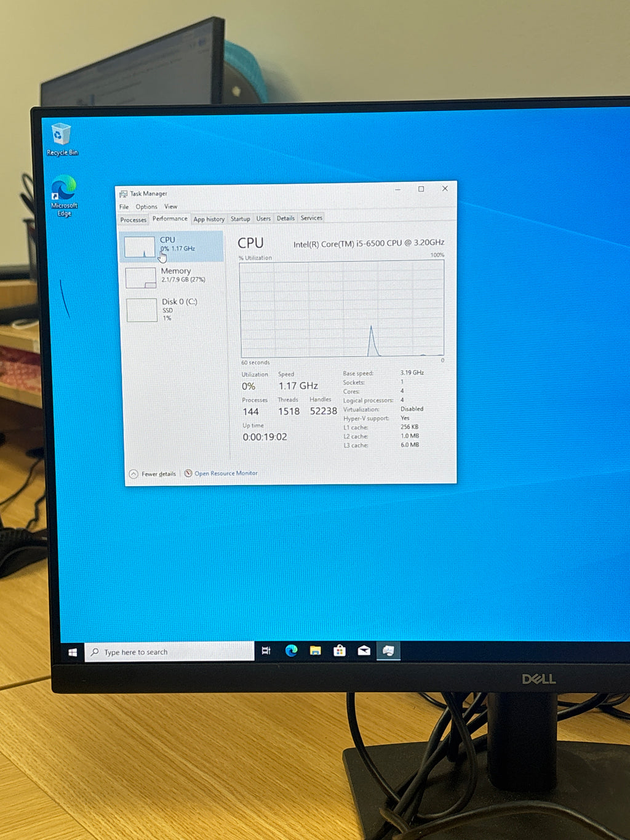This screenshot has width=630, height=840.
Task: Click the Task Manager taskbar icon
Action: 388,650
